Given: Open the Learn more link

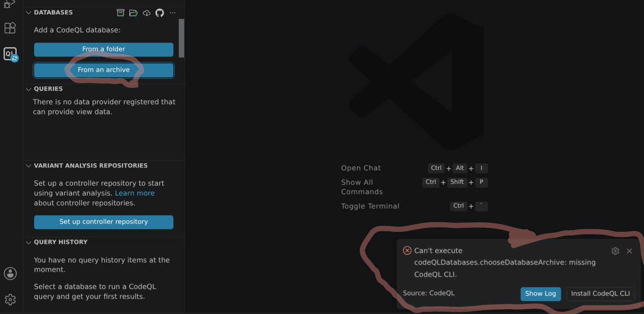Looking at the screenshot, I should (135, 193).
